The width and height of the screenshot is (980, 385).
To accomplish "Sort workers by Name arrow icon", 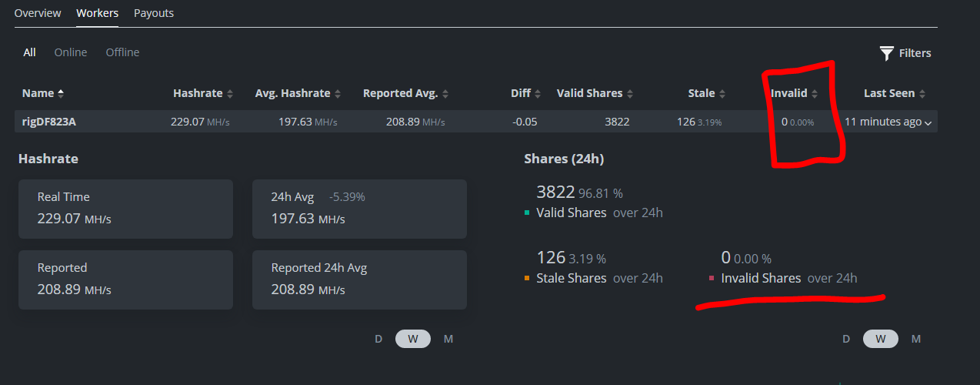I will coord(61,93).
